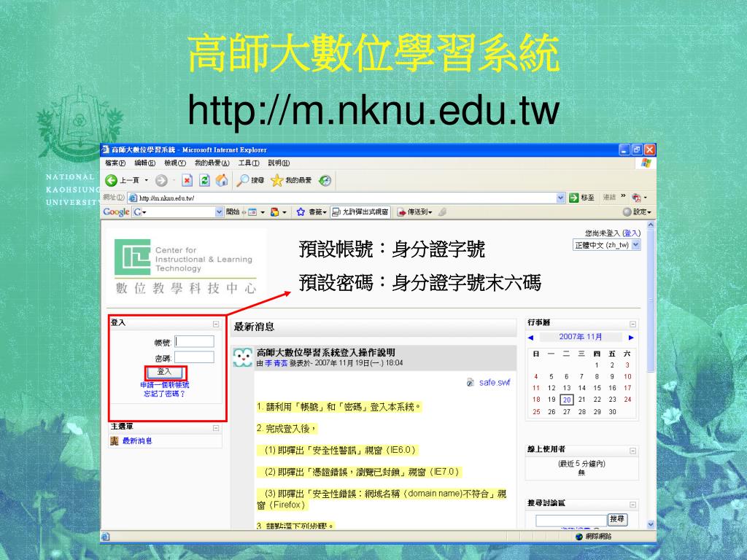
Task: Click the 連結 Links toolbar label
Action: point(609,198)
